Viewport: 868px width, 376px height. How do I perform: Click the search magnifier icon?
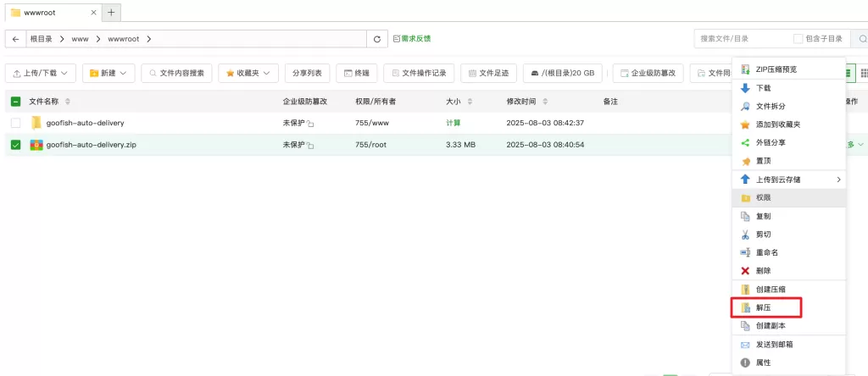tap(860, 39)
